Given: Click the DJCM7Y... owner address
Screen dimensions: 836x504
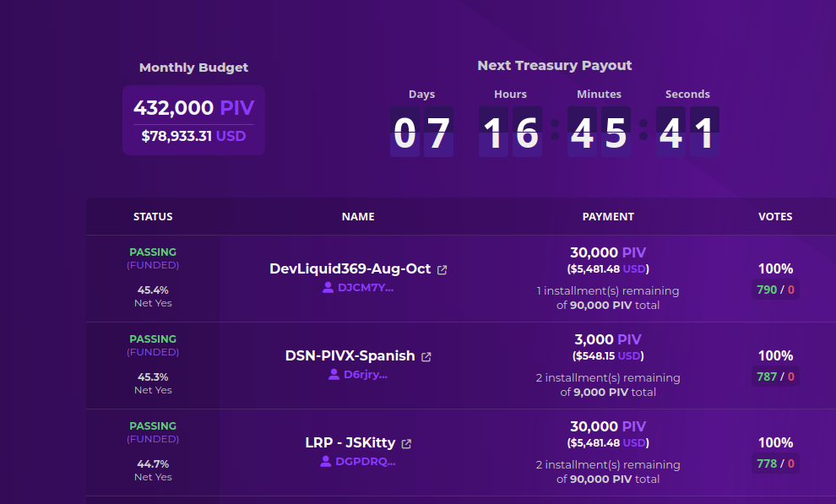Looking at the screenshot, I should tap(366, 288).
